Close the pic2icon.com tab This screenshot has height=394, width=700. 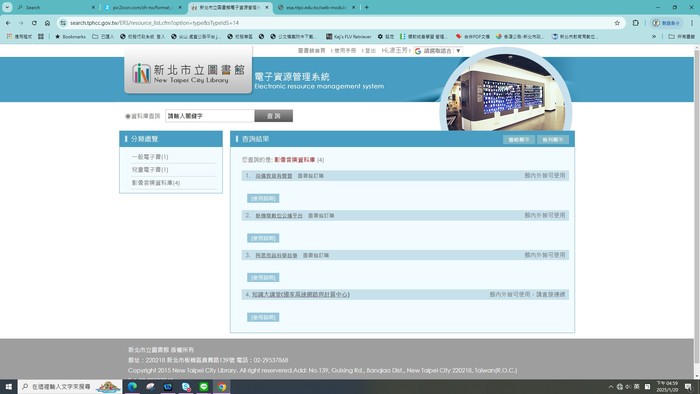click(180, 8)
